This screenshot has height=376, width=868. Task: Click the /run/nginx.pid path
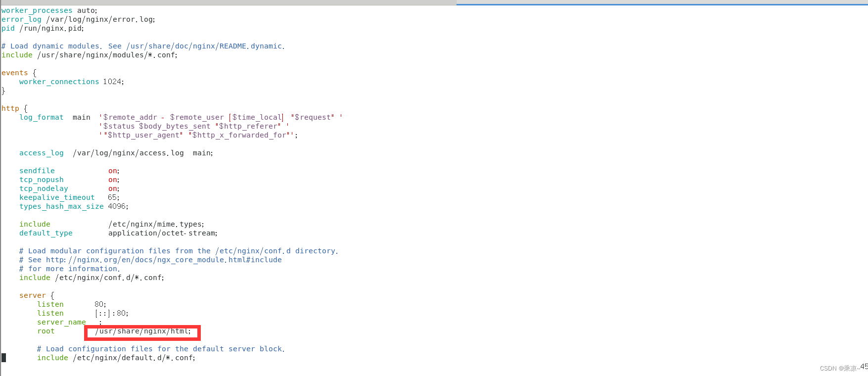tap(51, 28)
